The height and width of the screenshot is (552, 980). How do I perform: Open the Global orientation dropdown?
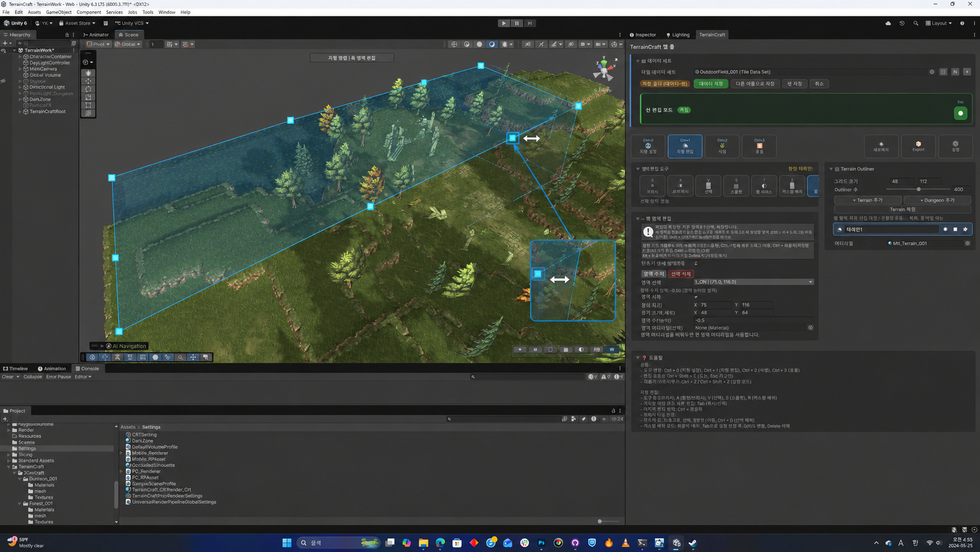pyautogui.click(x=127, y=44)
